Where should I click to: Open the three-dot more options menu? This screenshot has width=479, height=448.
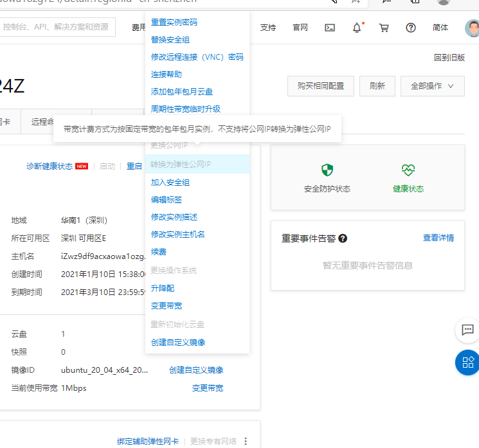point(245,442)
